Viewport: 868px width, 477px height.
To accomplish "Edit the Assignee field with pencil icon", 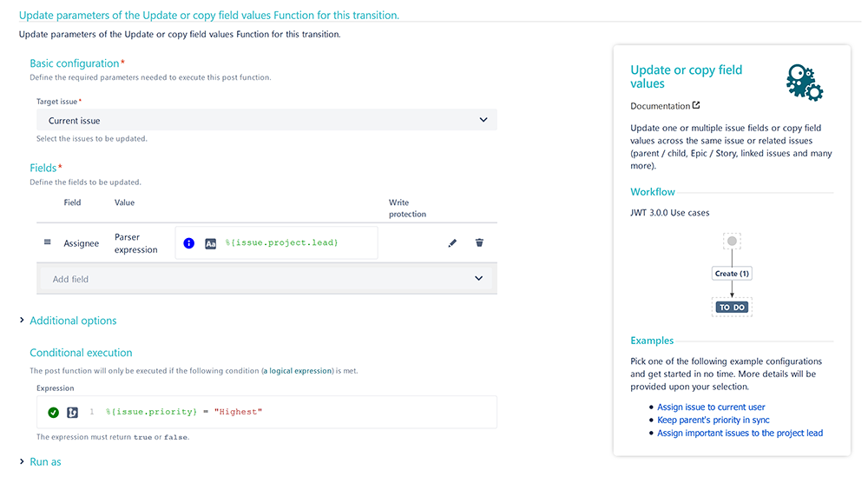I will tap(452, 242).
